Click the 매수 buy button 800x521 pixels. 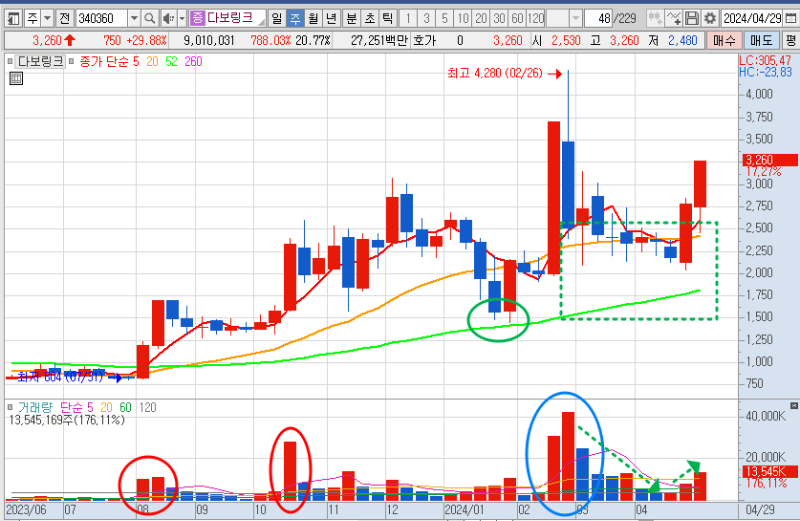pos(724,40)
